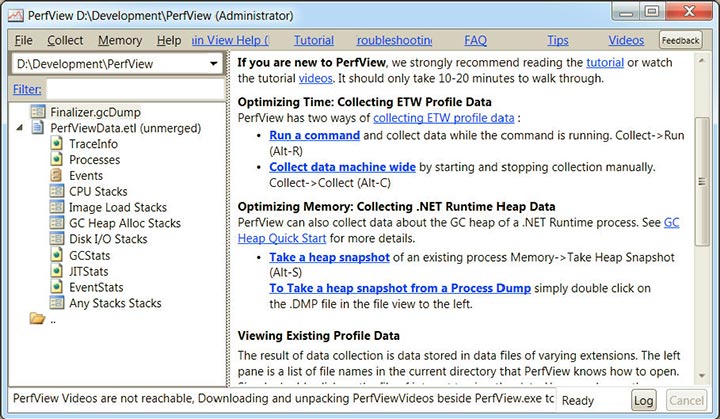Collapse the PerfViewData.etl tree node

coord(20,128)
